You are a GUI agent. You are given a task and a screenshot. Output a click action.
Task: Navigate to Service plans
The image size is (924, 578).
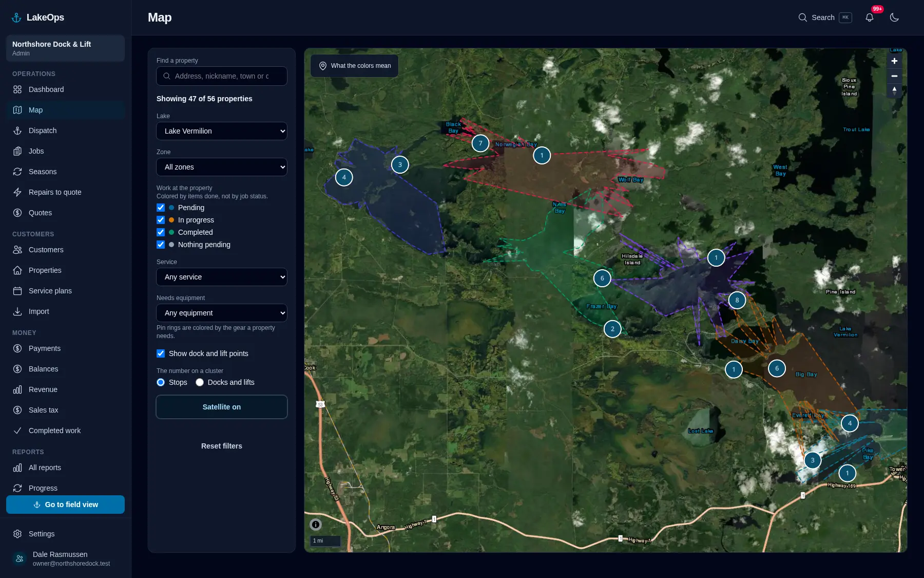[x=65, y=291]
